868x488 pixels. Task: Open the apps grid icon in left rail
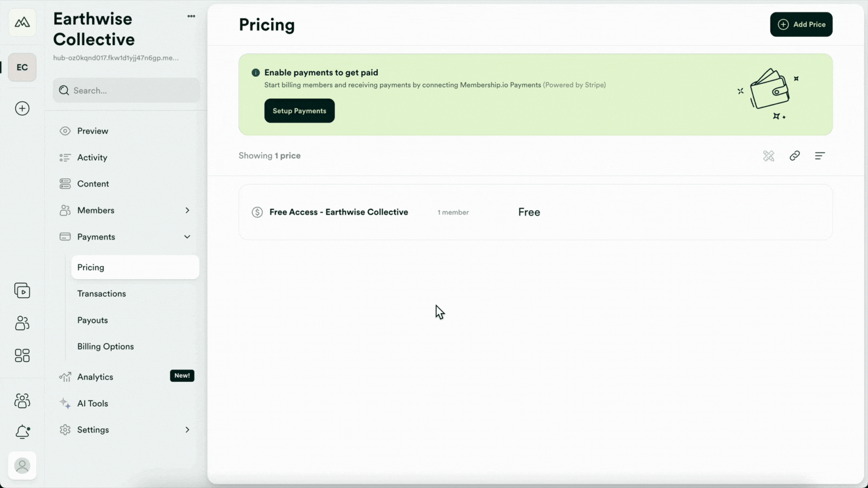point(22,355)
